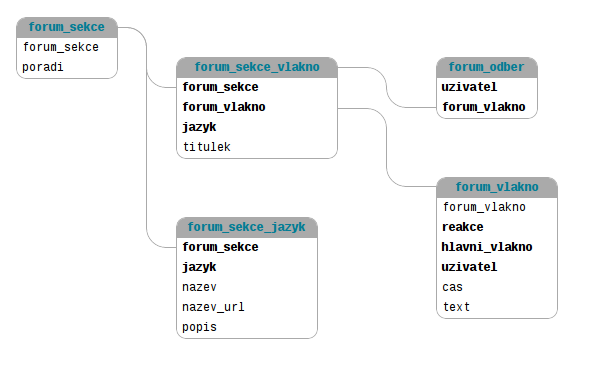Screen dimensions: 592x372
Task: Select forum_vlakno column in forum_vlakno table
Action: pyautogui.click(x=484, y=207)
